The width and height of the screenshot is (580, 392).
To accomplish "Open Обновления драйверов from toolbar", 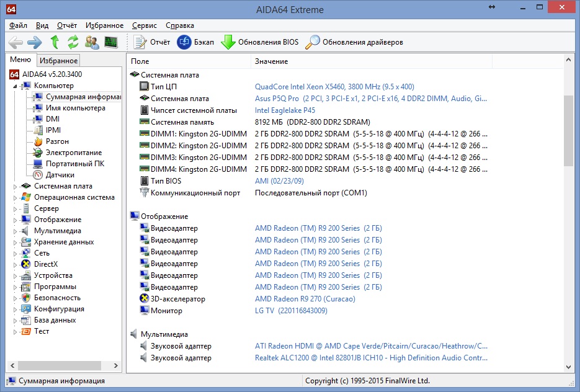I will tap(354, 42).
